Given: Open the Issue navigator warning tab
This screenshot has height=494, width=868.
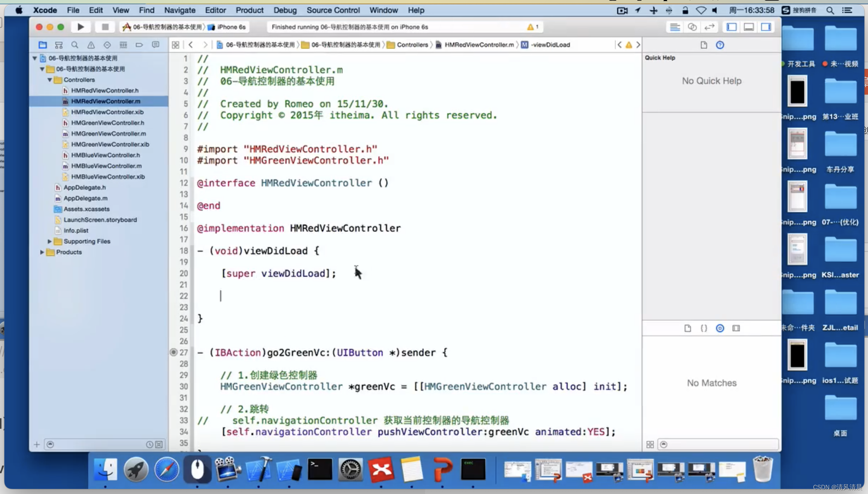Looking at the screenshot, I should click(91, 45).
